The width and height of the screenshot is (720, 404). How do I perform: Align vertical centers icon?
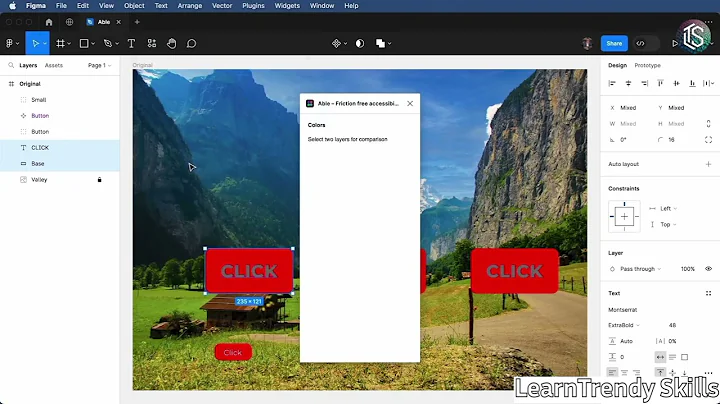[676, 83]
